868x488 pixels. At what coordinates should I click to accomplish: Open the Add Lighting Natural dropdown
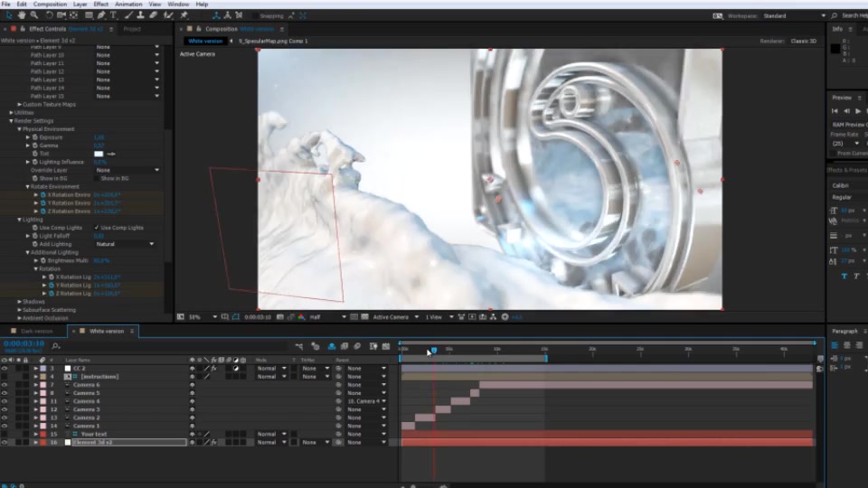125,244
